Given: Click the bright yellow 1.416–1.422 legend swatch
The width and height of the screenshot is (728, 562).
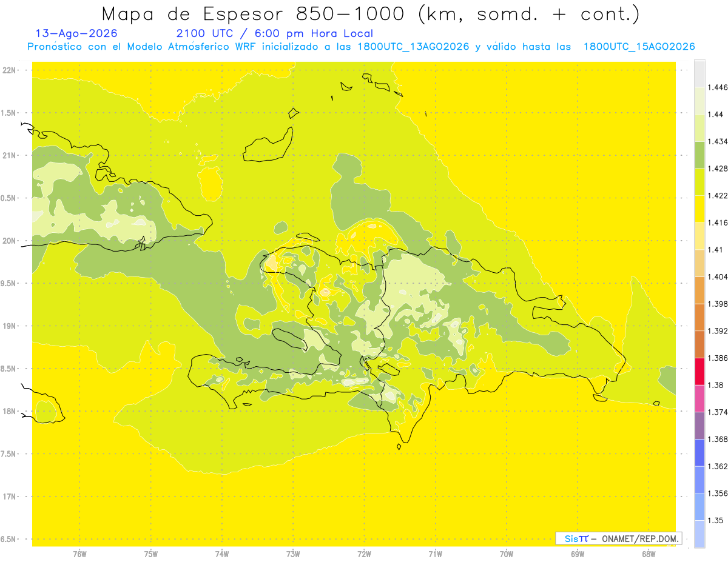Looking at the screenshot, I should coord(699,209).
